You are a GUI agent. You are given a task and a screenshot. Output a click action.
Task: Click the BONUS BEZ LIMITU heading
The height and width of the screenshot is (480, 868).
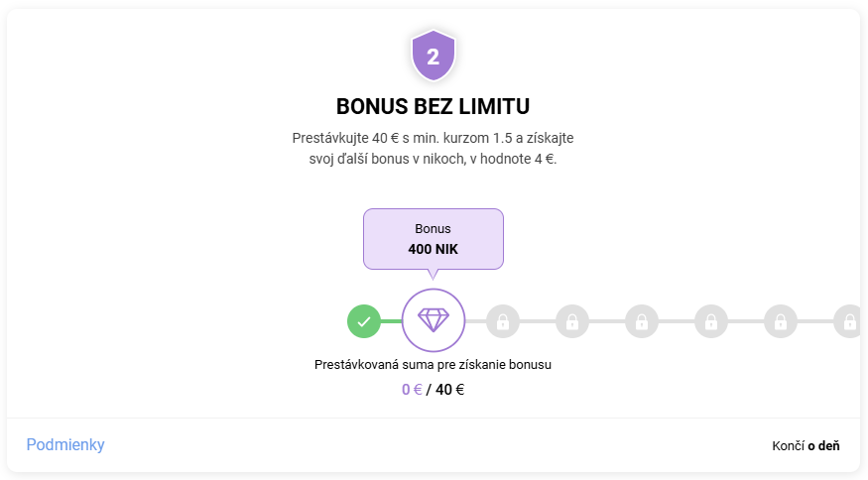(x=433, y=106)
